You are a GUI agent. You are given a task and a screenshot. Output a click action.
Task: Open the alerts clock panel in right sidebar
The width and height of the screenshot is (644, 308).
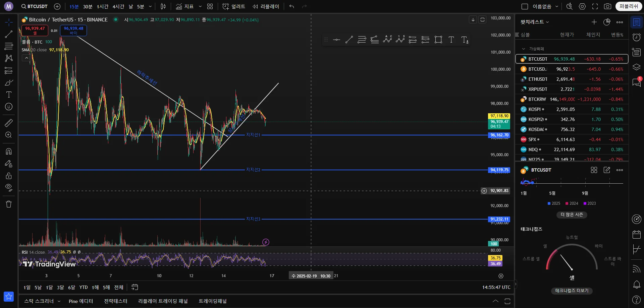[x=636, y=37]
